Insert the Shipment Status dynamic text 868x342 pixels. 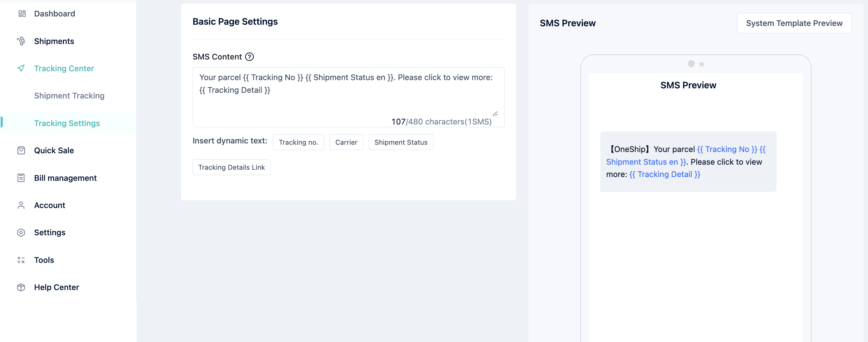tap(401, 142)
